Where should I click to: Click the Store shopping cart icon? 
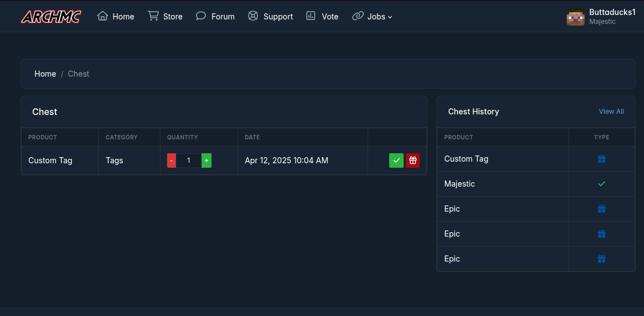[x=153, y=16]
